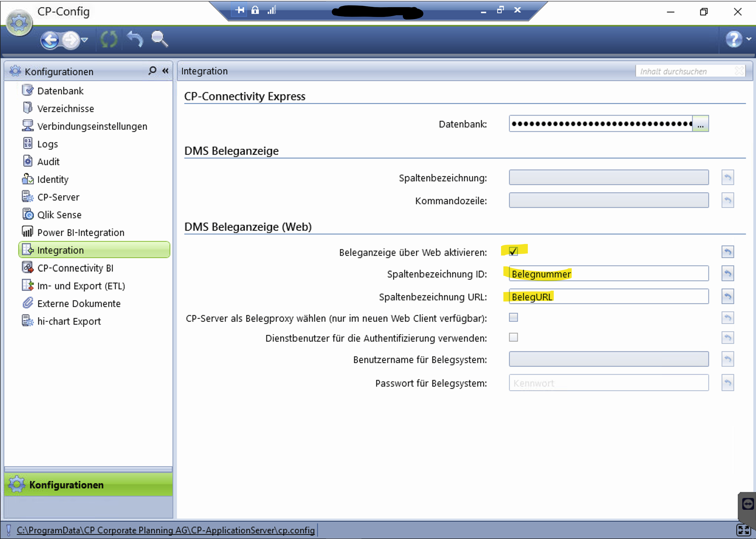The image size is (756, 539).
Task: Click the green refresh arrows icon
Action: (109, 40)
